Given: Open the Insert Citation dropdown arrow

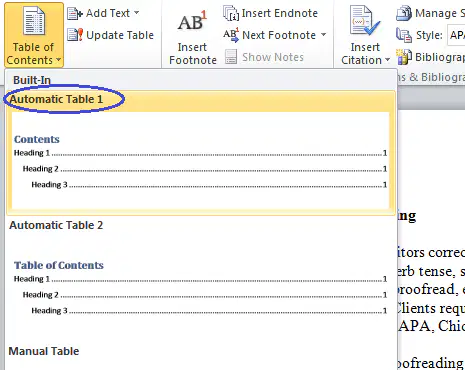Looking at the screenshot, I should (x=387, y=60).
